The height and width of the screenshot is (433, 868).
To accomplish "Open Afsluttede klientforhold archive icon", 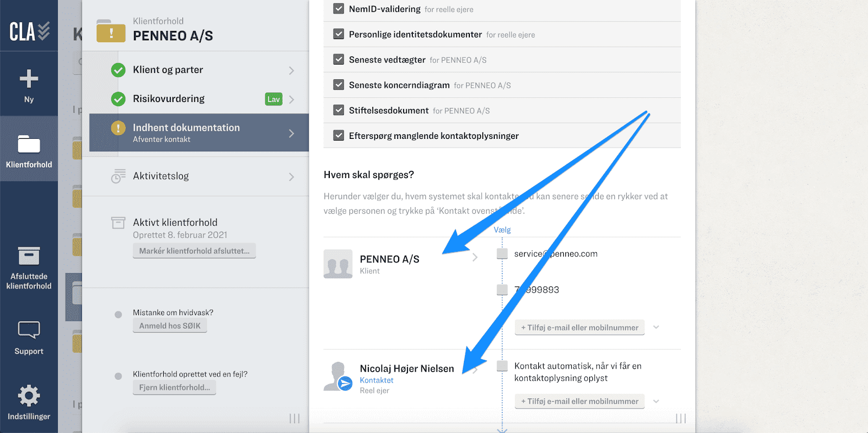I will point(29,256).
